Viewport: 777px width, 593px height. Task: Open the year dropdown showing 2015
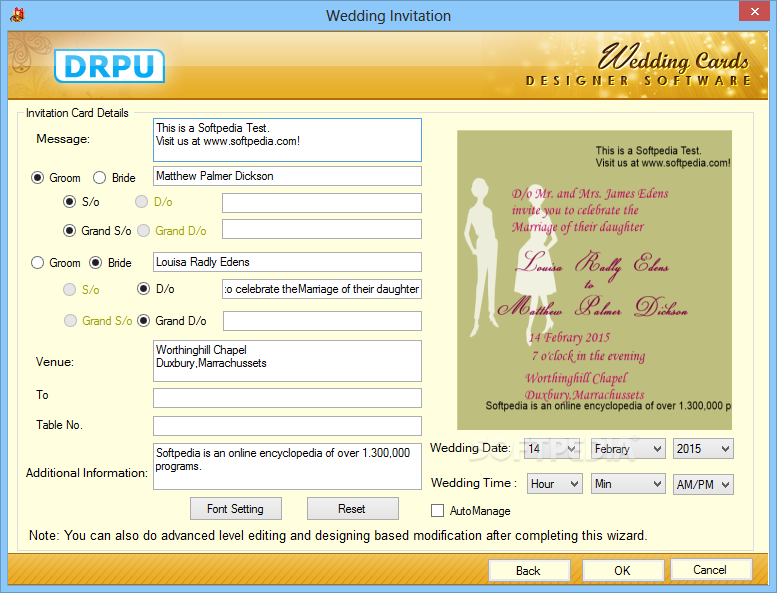(703, 449)
